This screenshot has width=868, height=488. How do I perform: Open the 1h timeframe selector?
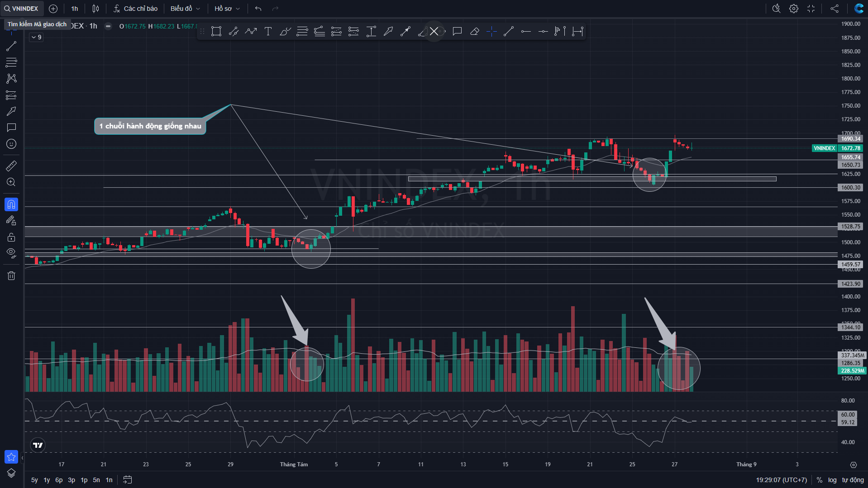pos(75,9)
